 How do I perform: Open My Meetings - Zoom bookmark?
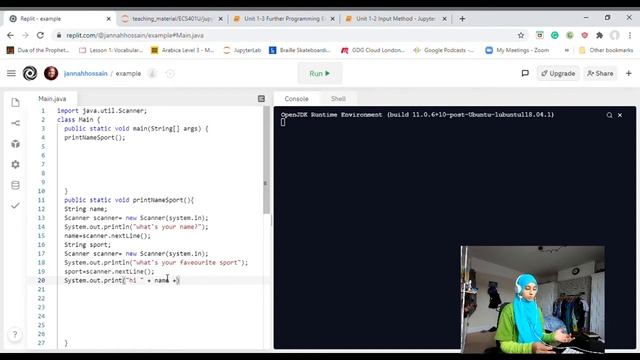click(517, 50)
